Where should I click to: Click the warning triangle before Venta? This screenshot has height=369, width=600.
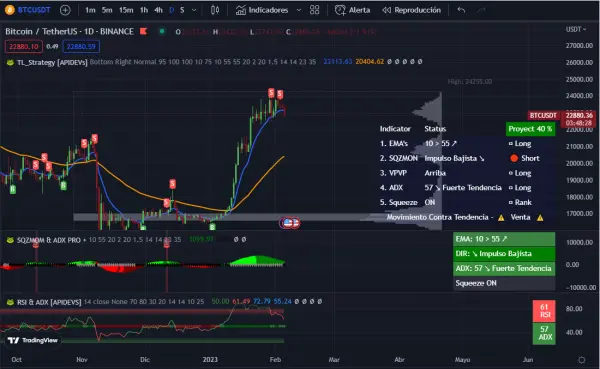(501, 218)
